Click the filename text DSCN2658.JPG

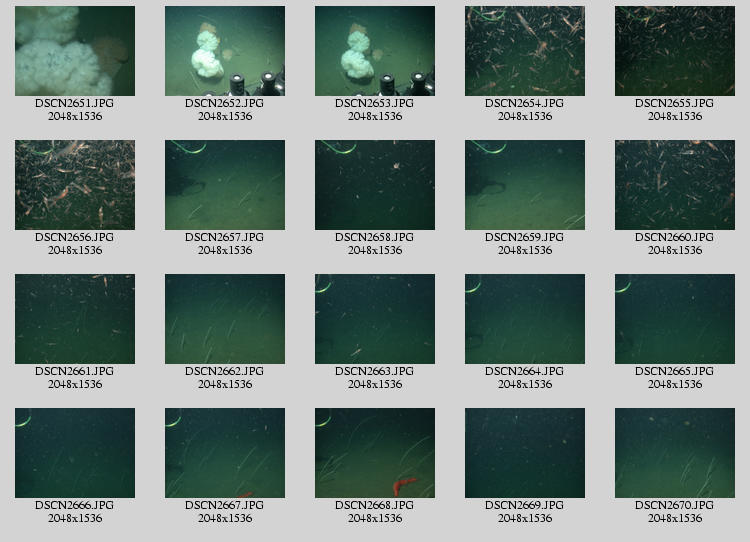click(x=375, y=237)
